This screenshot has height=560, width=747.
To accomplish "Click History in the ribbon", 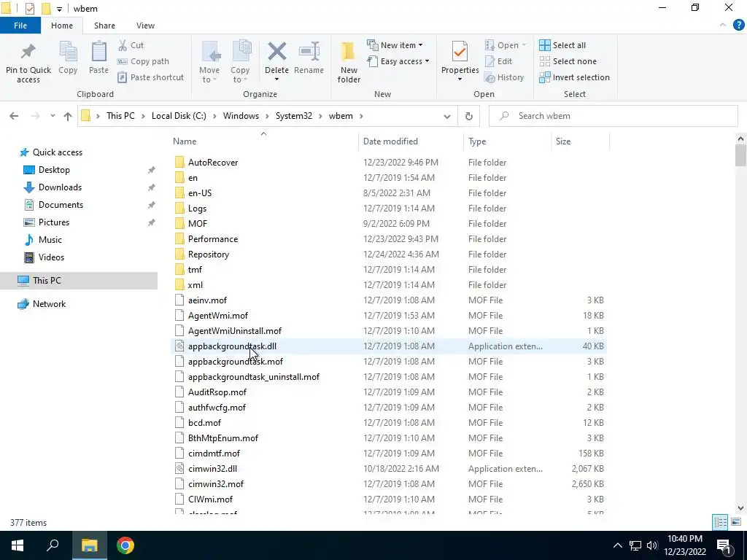I will click(x=504, y=77).
